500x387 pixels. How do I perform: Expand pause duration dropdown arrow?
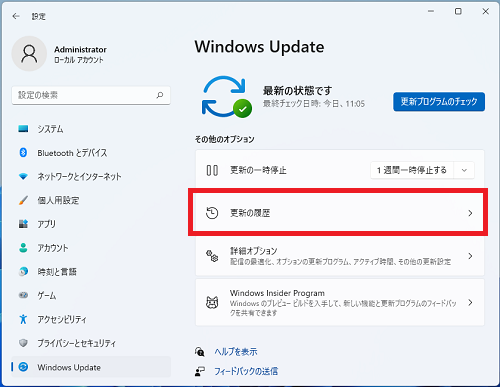(x=464, y=170)
